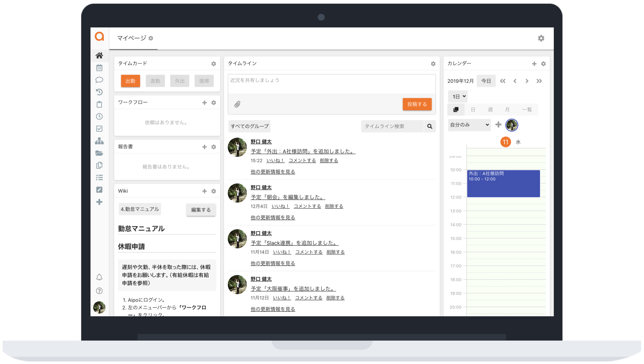Go to previous day with left chevron
644x364 pixels.
click(x=515, y=81)
